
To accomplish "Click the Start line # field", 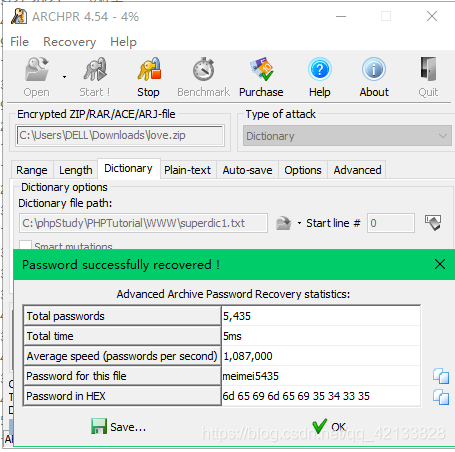I will pyautogui.click(x=391, y=223).
